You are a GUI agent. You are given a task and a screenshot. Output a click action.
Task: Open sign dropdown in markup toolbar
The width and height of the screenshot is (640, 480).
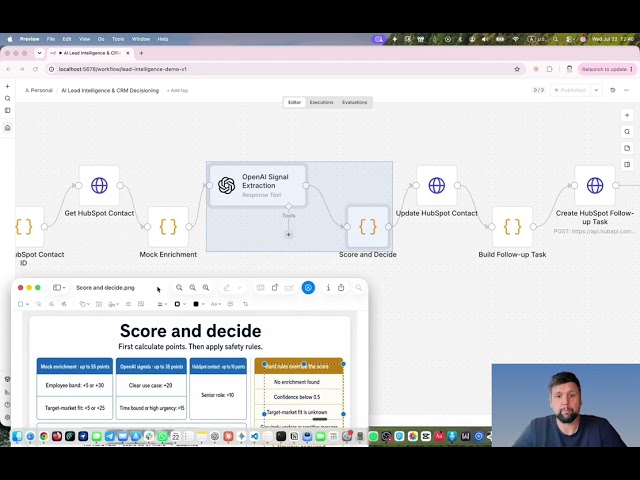[113, 304]
